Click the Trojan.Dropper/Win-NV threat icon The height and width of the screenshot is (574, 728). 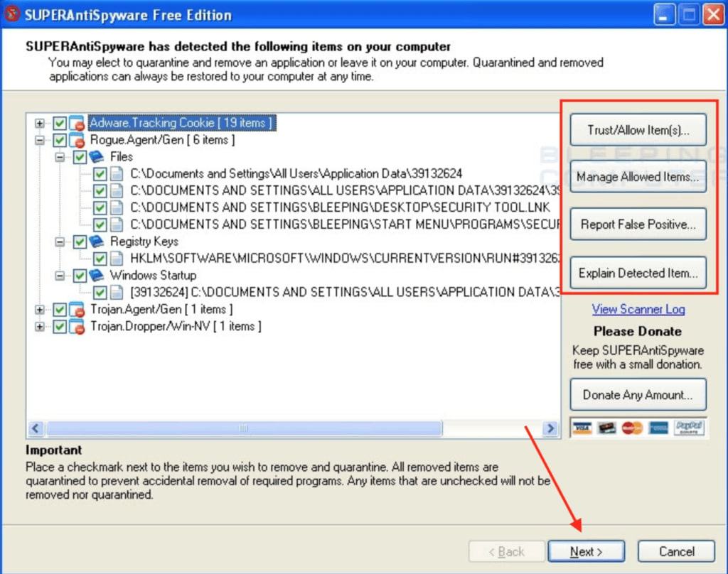[77, 327]
